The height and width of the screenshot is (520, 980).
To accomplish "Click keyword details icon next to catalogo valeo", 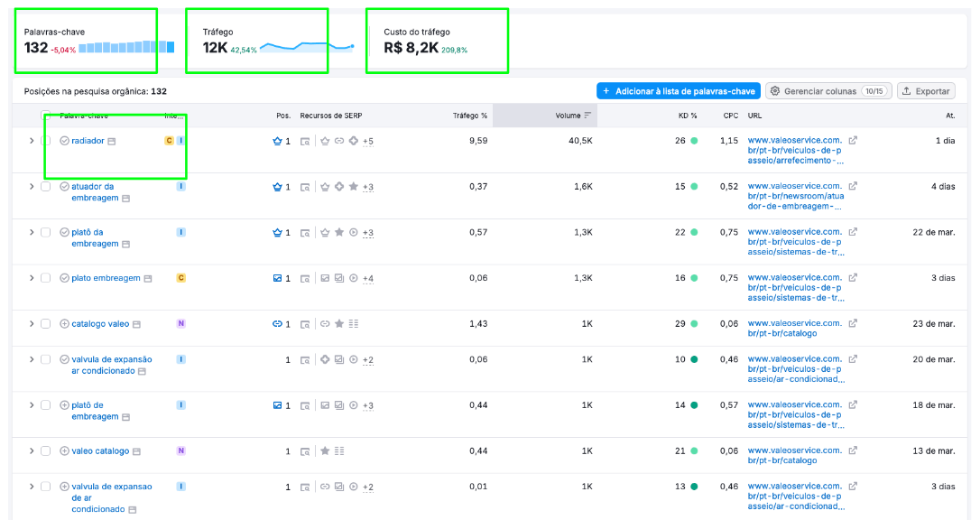I will (137, 324).
